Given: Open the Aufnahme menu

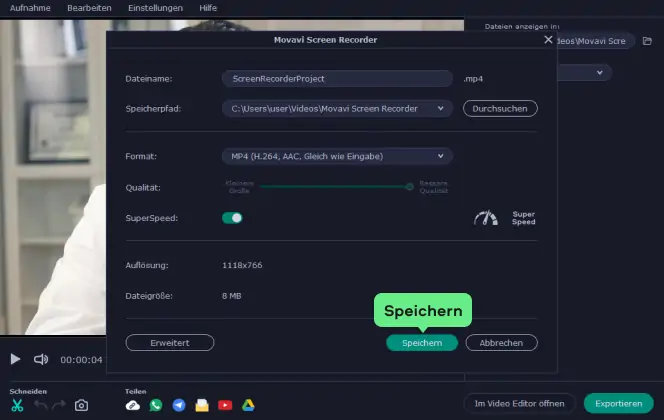Looking at the screenshot, I should coord(30,8).
